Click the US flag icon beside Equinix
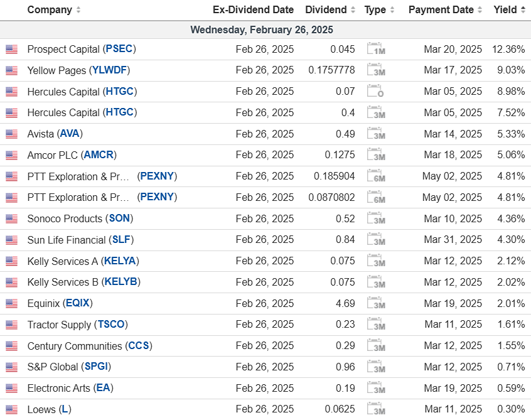 point(11,304)
